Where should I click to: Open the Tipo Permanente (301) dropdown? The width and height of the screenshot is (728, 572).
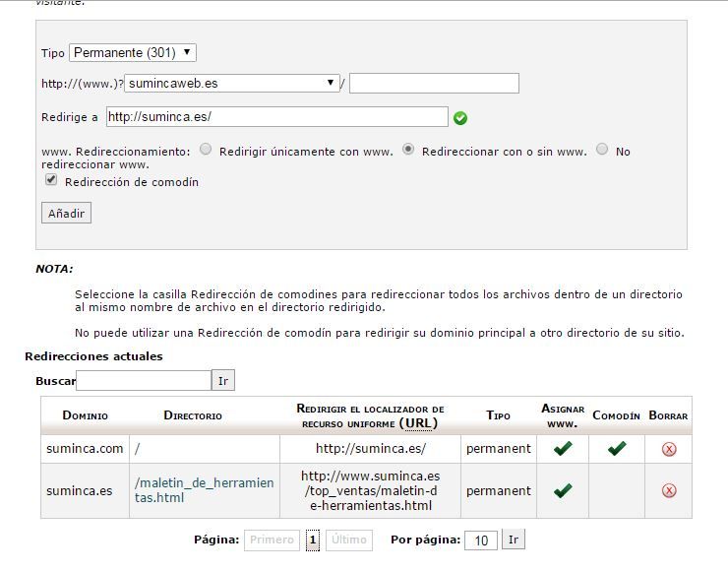point(133,52)
